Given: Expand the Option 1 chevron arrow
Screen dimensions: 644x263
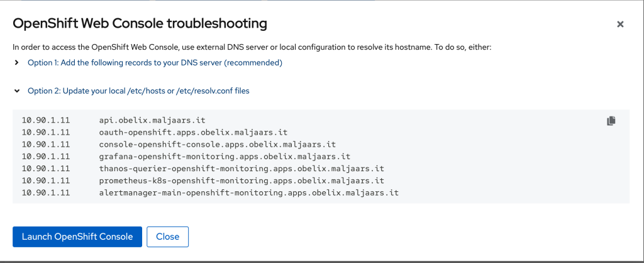Looking at the screenshot, I should coord(16,63).
